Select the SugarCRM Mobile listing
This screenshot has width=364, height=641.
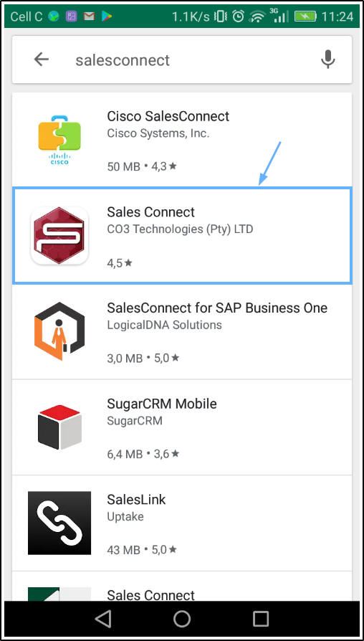click(182, 427)
